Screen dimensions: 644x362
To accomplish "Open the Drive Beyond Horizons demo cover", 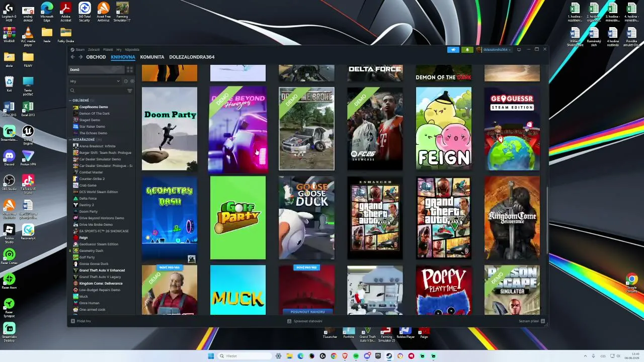I will click(x=238, y=129).
